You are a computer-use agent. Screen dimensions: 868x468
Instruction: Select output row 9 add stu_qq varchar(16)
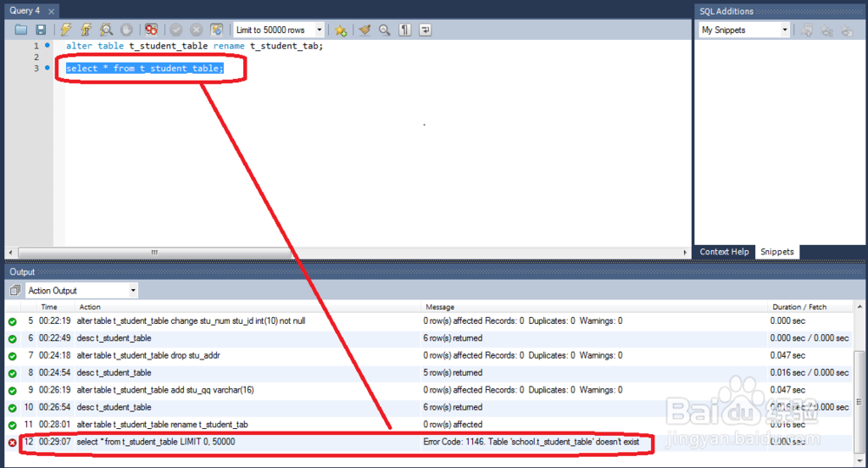(429, 390)
